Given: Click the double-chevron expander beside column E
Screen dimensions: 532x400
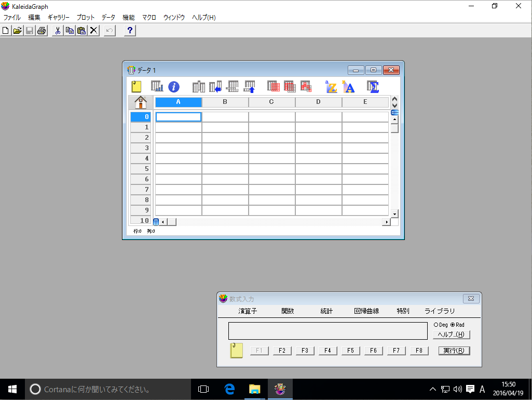Looking at the screenshot, I should tap(394, 102).
